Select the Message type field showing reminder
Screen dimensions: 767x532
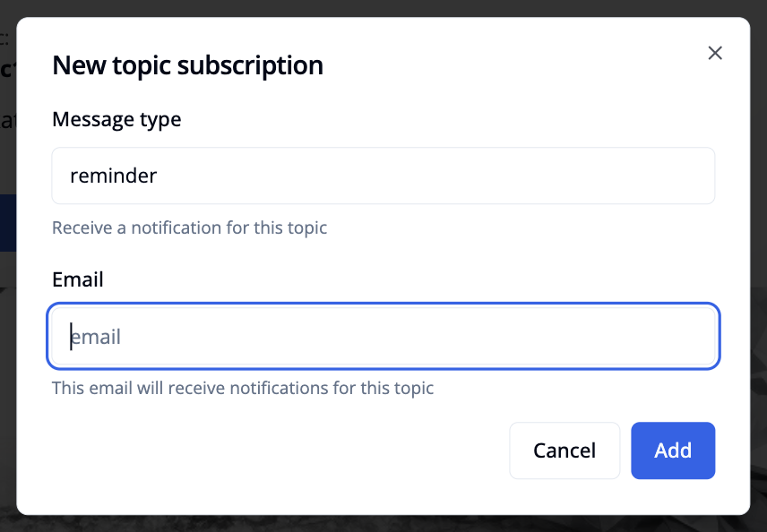pyautogui.click(x=383, y=176)
